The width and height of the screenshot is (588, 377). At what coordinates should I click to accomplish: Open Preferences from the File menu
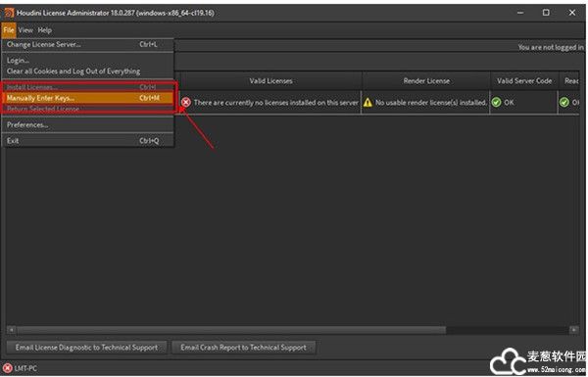tap(88, 124)
